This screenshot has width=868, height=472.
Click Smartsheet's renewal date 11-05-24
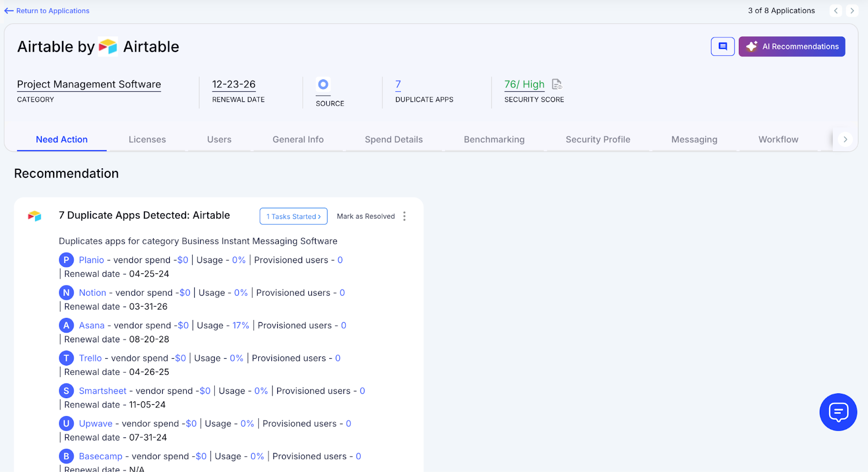coord(147,405)
